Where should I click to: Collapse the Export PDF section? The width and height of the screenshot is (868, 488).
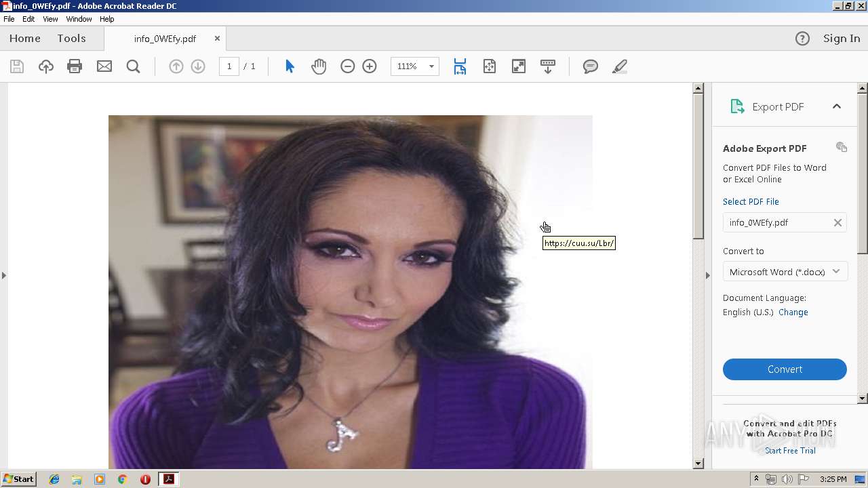click(837, 106)
